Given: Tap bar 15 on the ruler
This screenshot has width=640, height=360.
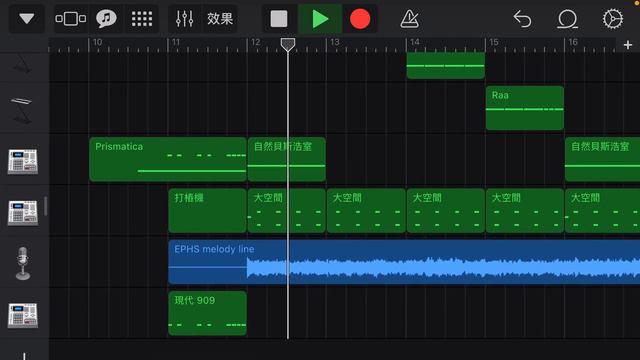Looking at the screenshot, I should (x=494, y=42).
